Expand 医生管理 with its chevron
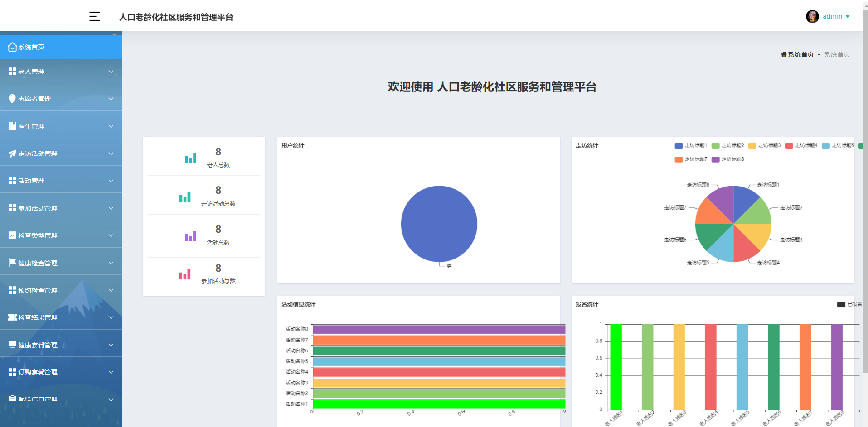Viewport: 868px width, 427px height. (111, 126)
